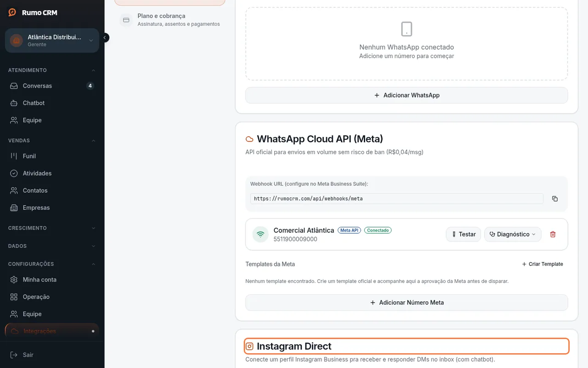Screen dimensions: 588x368
Task: Click the Integrações sidebar item
Action: point(52,331)
